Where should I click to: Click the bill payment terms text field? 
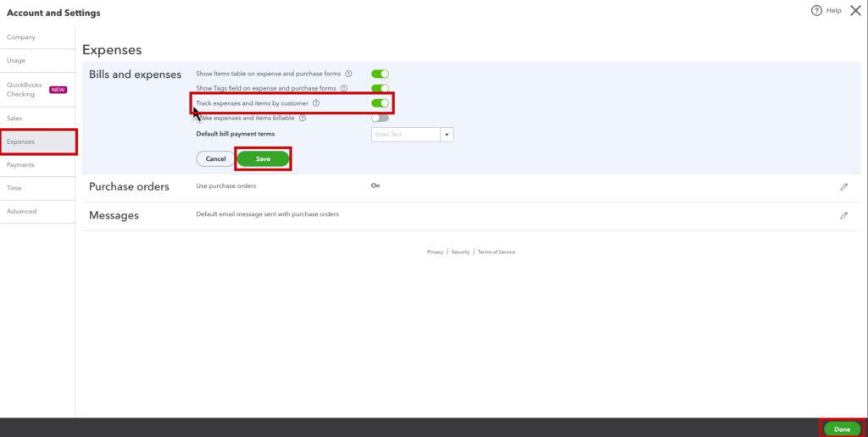click(405, 135)
